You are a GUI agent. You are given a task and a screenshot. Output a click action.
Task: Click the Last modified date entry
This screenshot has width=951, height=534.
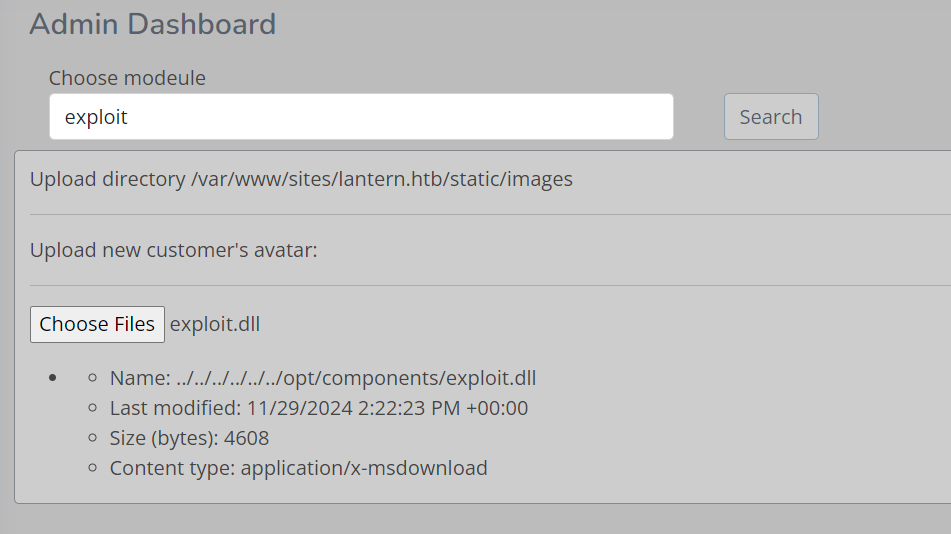coord(318,408)
